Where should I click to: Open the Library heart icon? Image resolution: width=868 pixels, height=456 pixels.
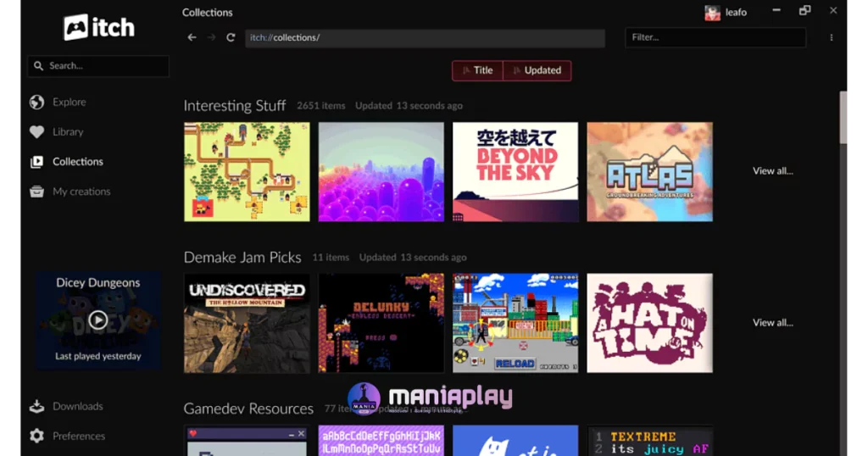[37, 131]
